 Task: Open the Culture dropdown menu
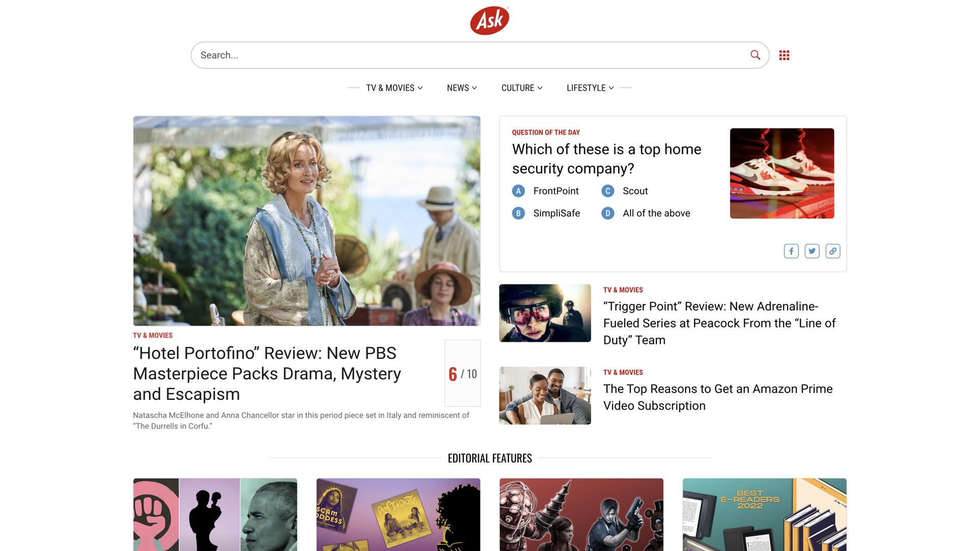pyautogui.click(x=522, y=88)
